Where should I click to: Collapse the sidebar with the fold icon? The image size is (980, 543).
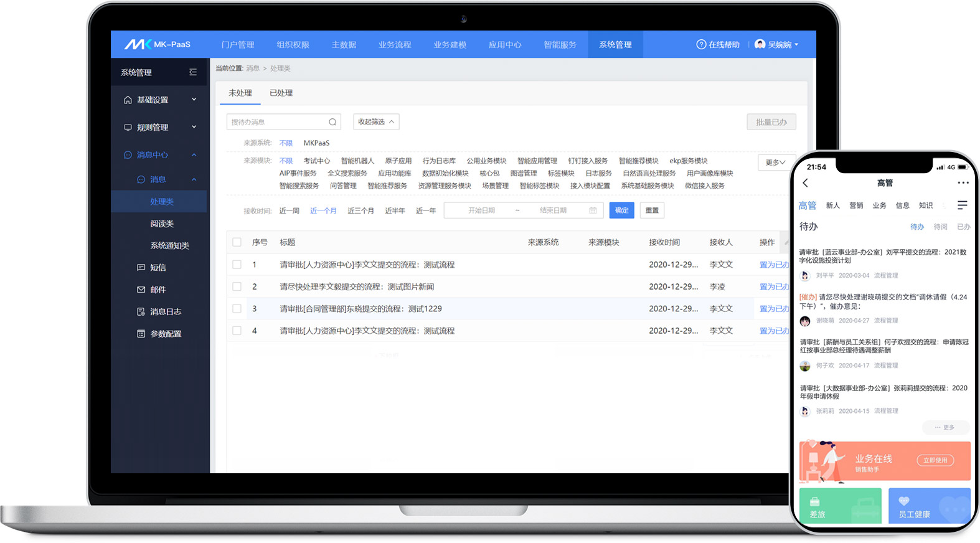click(193, 72)
